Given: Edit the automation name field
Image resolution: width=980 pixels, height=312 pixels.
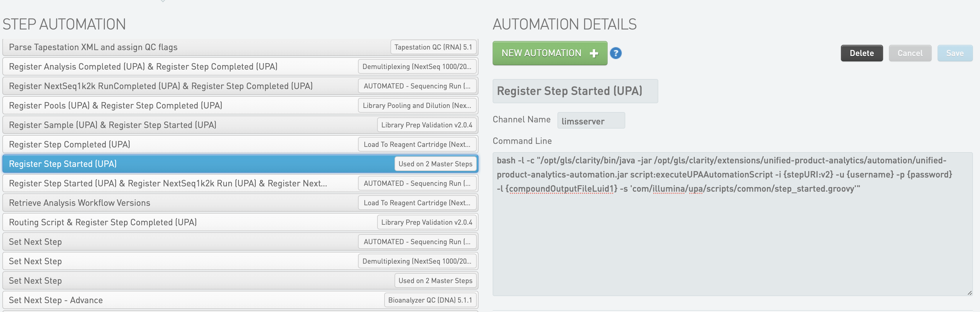Looking at the screenshot, I should pos(575,91).
